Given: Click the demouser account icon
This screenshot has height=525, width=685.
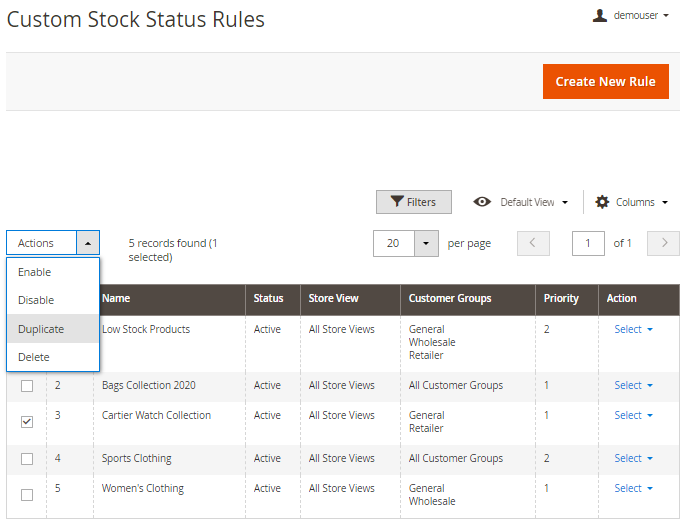Looking at the screenshot, I should pyautogui.click(x=600, y=16).
